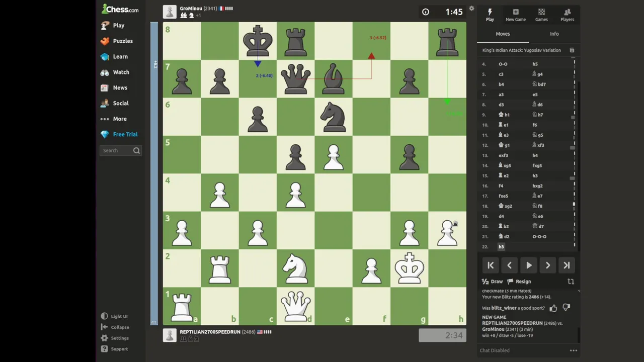Open the News section
This screenshot has width=644, height=362.
point(114,87)
